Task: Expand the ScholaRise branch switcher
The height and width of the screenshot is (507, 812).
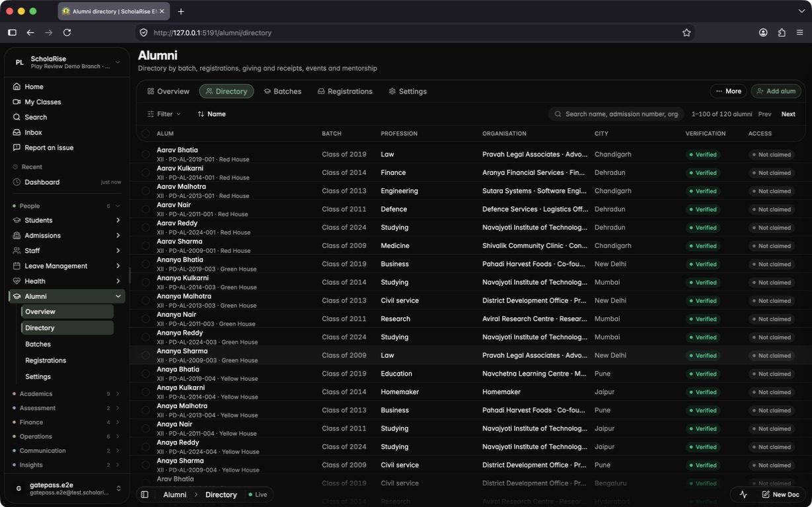Action: [118, 63]
